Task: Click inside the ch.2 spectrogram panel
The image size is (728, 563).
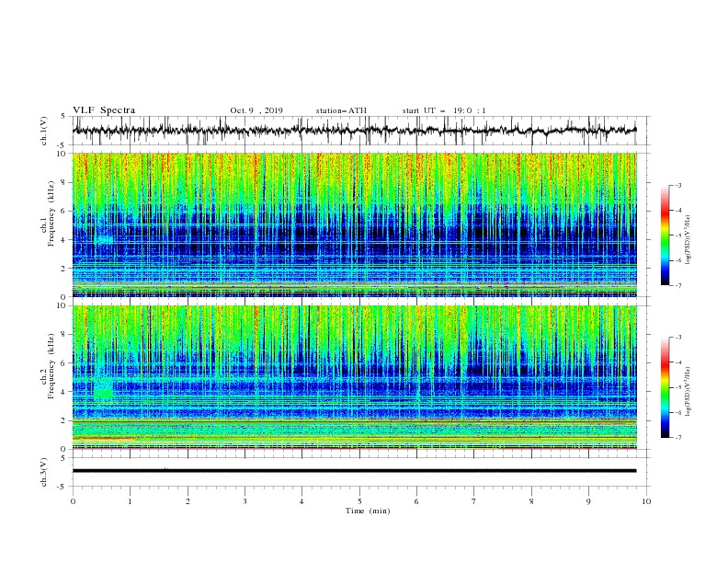Action: pyautogui.click(x=354, y=377)
